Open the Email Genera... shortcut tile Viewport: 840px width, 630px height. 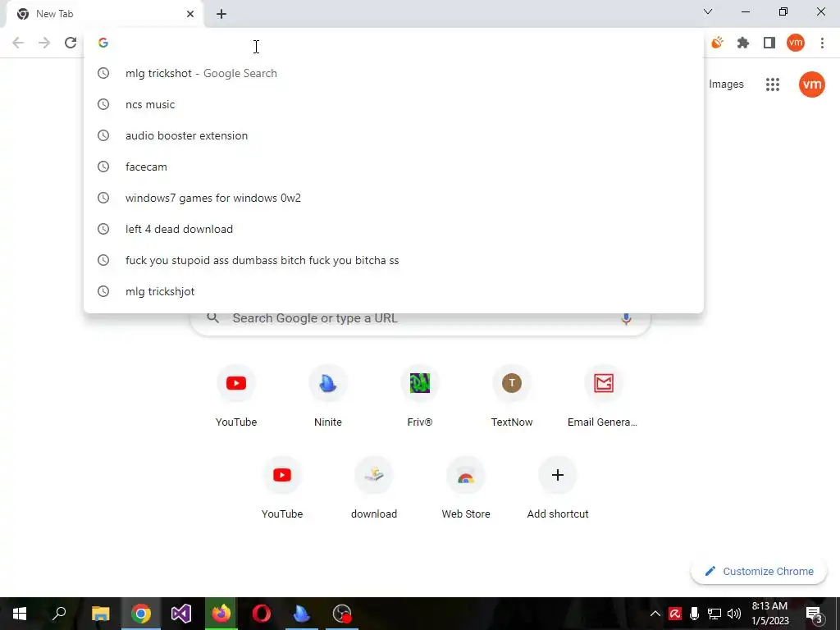(x=603, y=396)
